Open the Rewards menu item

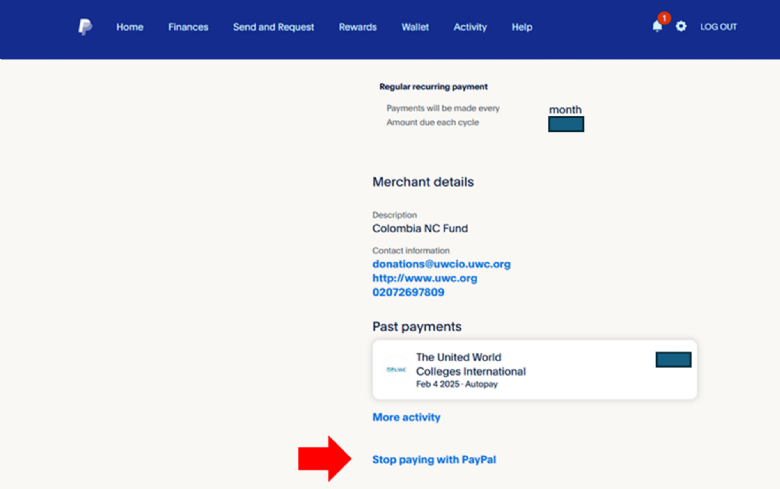(x=358, y=27)
